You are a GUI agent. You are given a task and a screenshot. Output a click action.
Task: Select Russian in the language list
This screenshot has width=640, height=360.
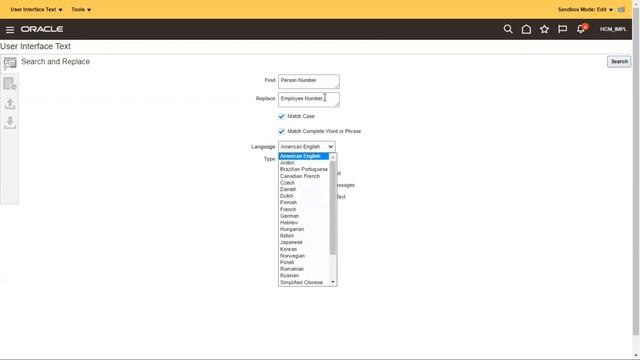(x=304, y=276)
